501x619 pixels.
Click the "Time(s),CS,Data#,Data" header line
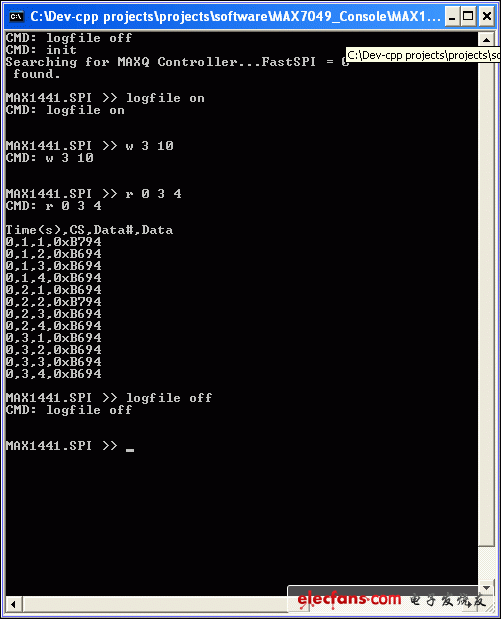(x=89, y=230)
